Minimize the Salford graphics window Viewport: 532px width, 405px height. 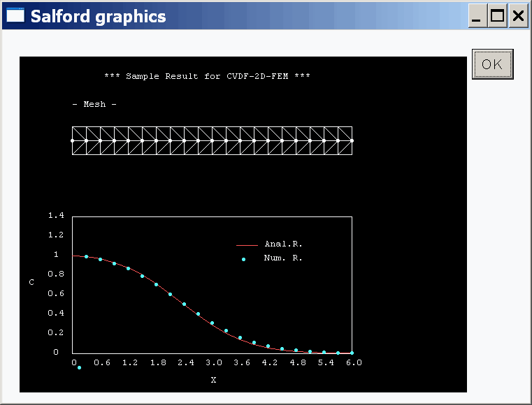point(477,15)
